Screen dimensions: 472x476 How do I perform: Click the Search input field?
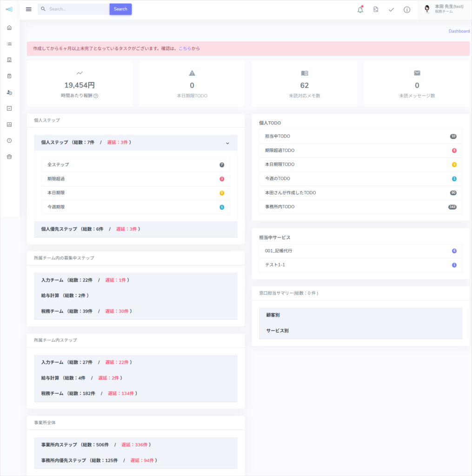tap(74, 9)
